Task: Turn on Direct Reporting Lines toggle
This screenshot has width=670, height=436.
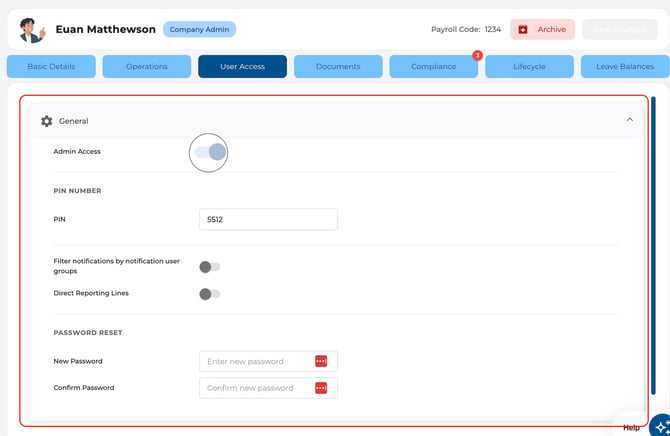Action: pos(209,294)
